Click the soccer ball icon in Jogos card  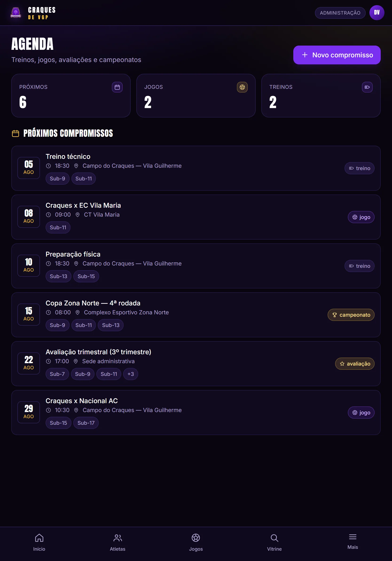pyautogui.click(x=242, y=87)
